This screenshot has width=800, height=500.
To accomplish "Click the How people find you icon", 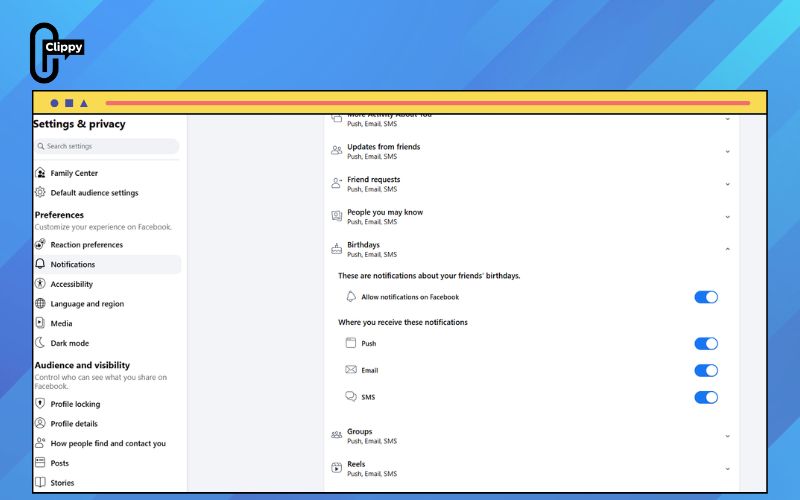I will (x=40, y=443).
